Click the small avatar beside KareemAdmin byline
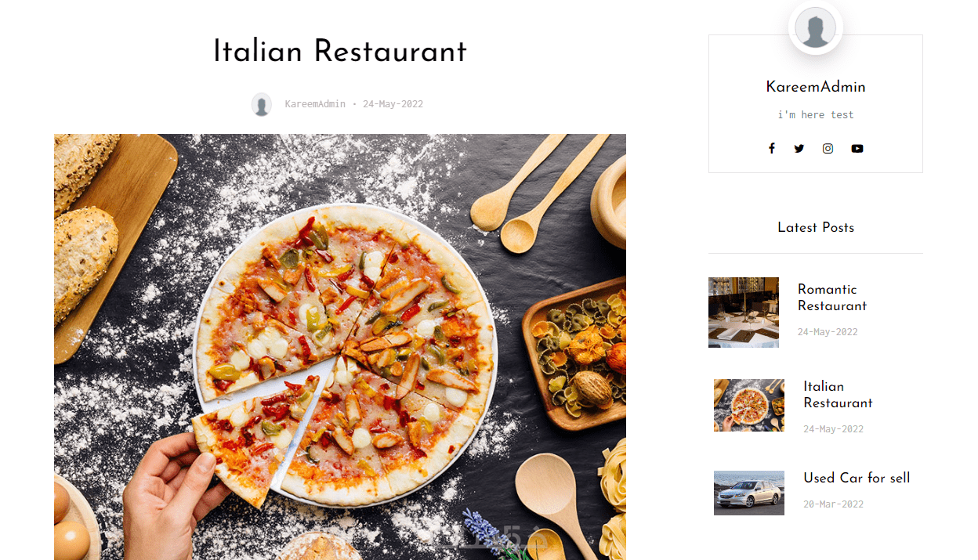This screenshot has height=560, width=978. point(262,104)
